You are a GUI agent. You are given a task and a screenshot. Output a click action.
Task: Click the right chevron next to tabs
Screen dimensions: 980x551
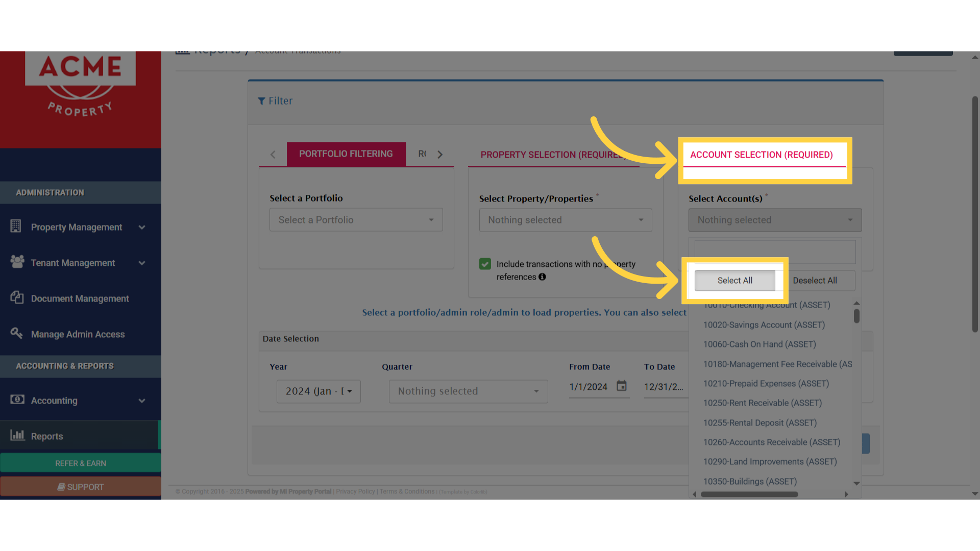point(440,155)
